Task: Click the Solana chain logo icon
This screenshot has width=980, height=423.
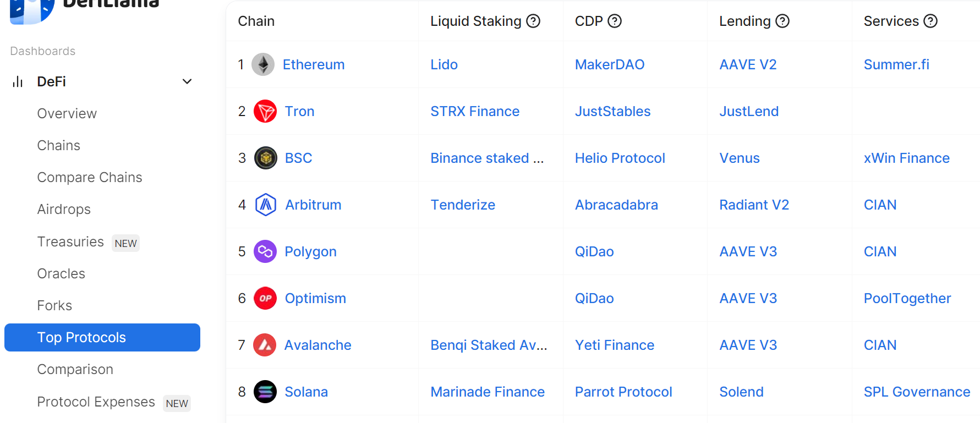Action: [x=265, y=392]
